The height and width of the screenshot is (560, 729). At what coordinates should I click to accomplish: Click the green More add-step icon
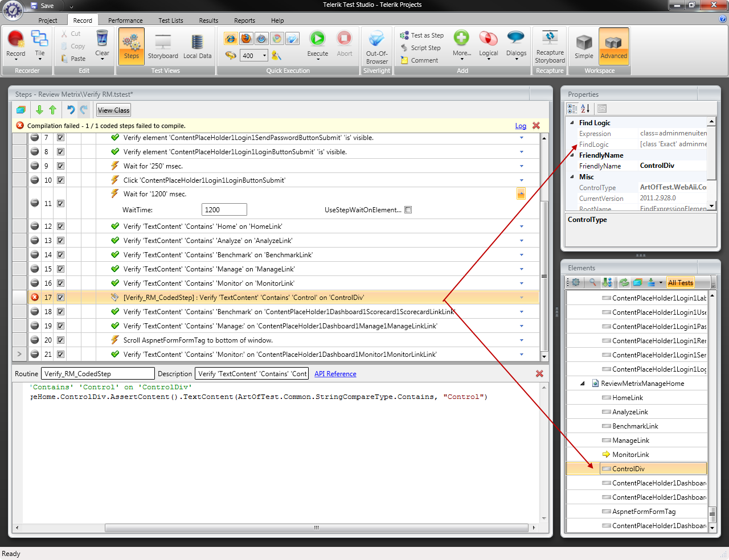click(461, 38)
